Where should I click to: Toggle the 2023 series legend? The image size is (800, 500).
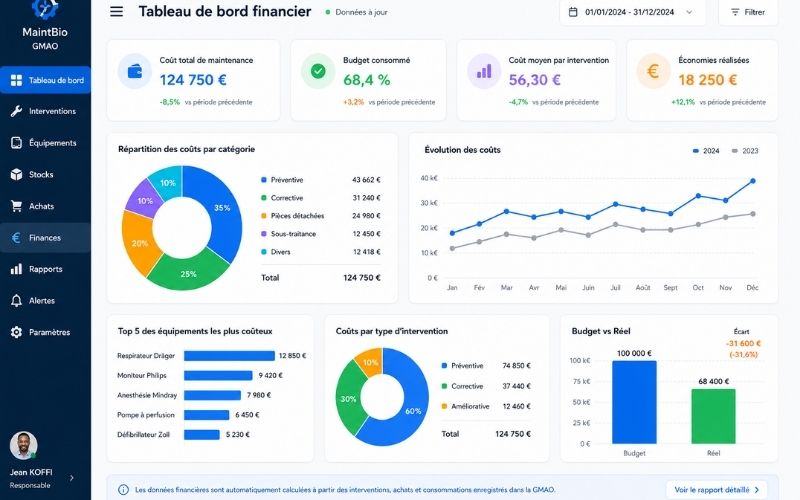point(745,151)
